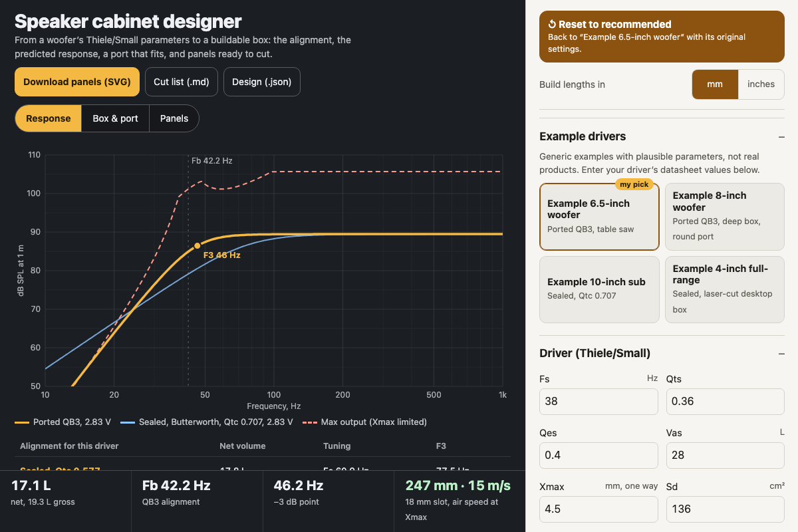Export the Design (.json) file

coord(262,82)
